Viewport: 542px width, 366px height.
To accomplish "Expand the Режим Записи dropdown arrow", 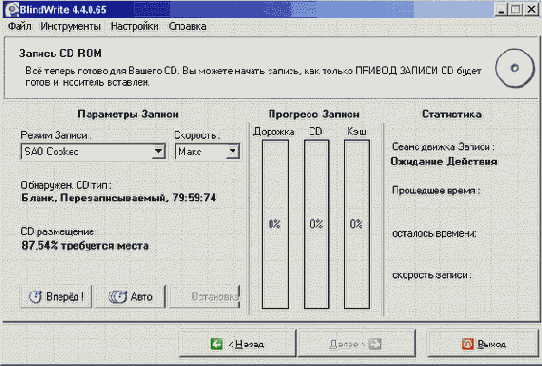I will pos(158,151).
